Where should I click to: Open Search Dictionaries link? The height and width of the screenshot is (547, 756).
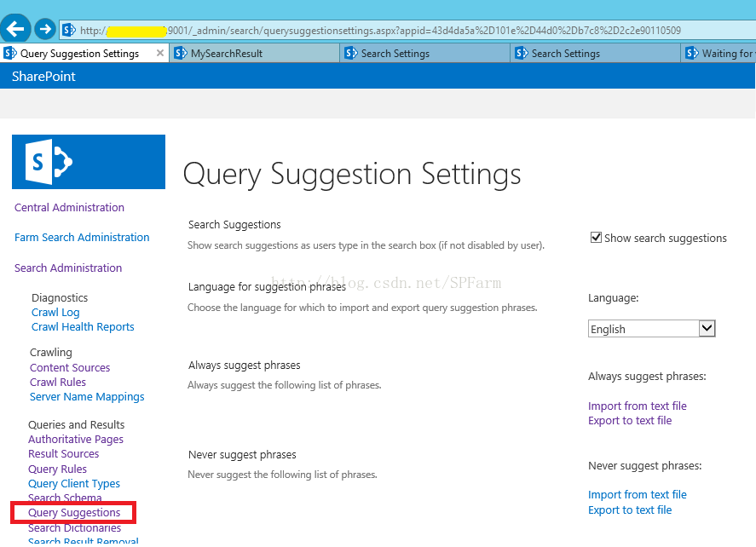tap(75, 528)
